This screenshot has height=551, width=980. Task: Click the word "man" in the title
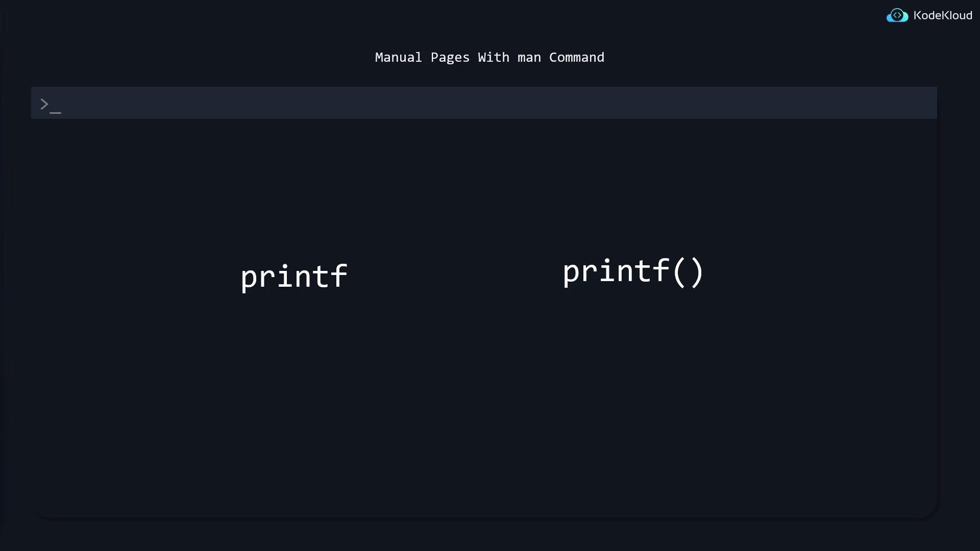(529, 58)
